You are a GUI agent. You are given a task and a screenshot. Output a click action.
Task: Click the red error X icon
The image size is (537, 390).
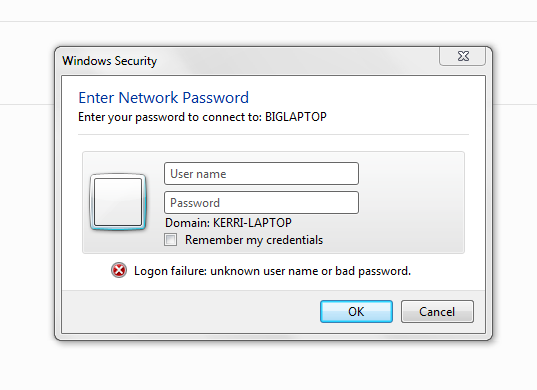119,270
